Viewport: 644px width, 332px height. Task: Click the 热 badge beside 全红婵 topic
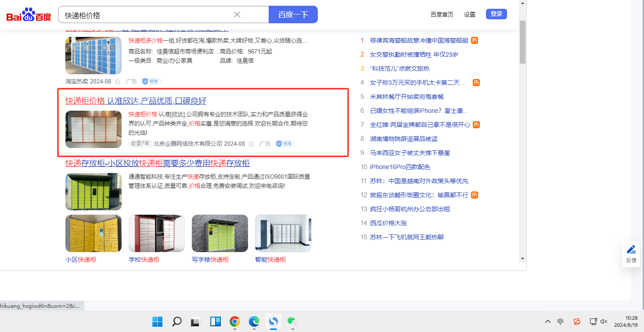click(476, 125)
